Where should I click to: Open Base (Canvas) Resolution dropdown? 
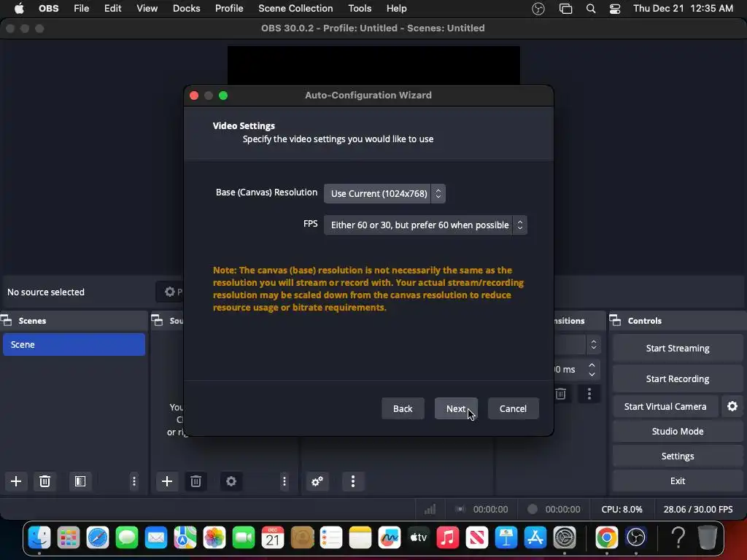coord(384,194)
